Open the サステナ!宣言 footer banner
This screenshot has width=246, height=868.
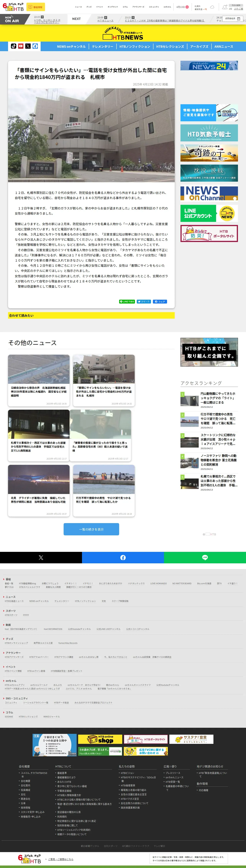[x=191, y=739]
